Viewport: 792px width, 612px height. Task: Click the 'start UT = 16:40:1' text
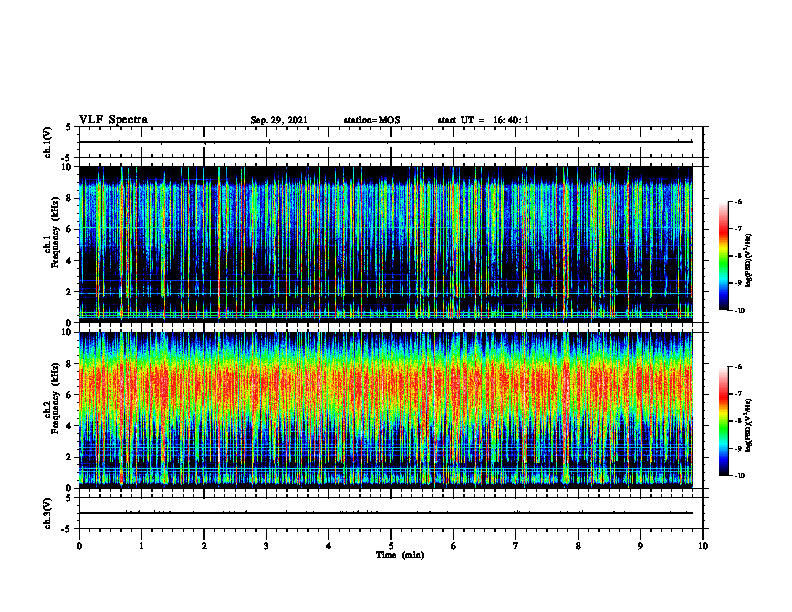tap(483, 120)
